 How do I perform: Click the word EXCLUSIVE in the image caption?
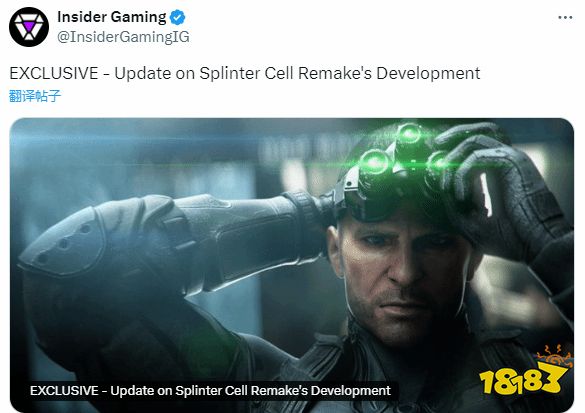[x=64, y=391]
